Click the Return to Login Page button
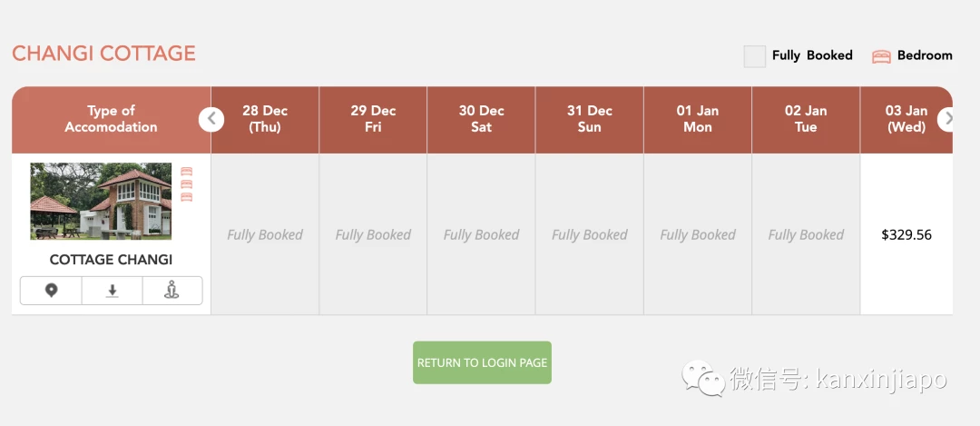Viewport: 980px width, 426px height. pos(482,362)
